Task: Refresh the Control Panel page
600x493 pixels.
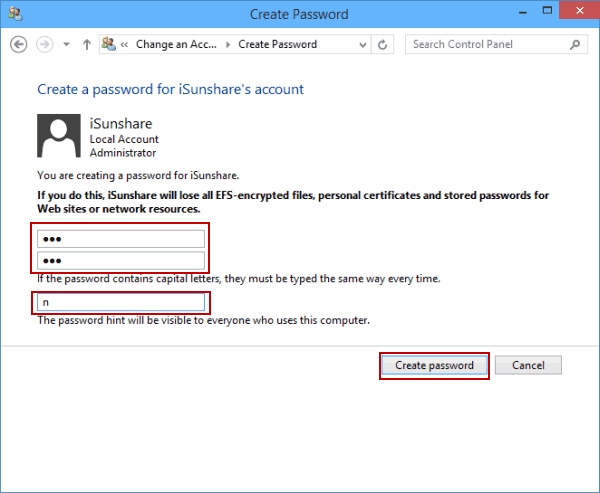Action: (x=384, y=45)
